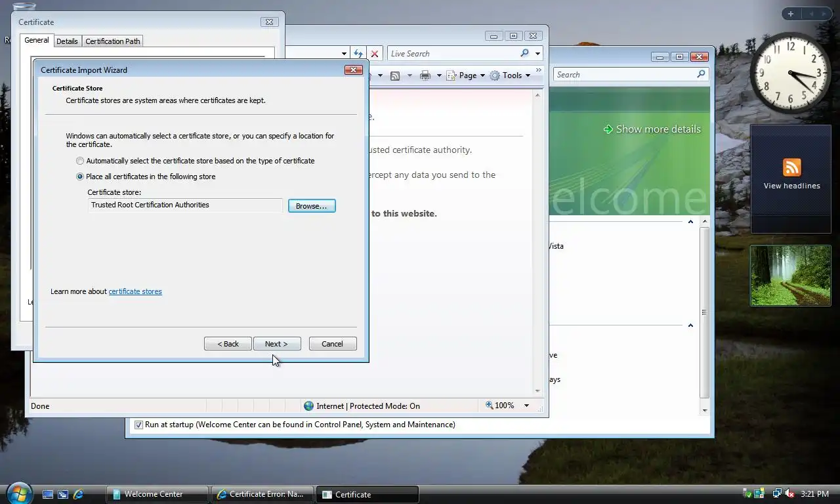Click the Done status bar text

(40, 406)
